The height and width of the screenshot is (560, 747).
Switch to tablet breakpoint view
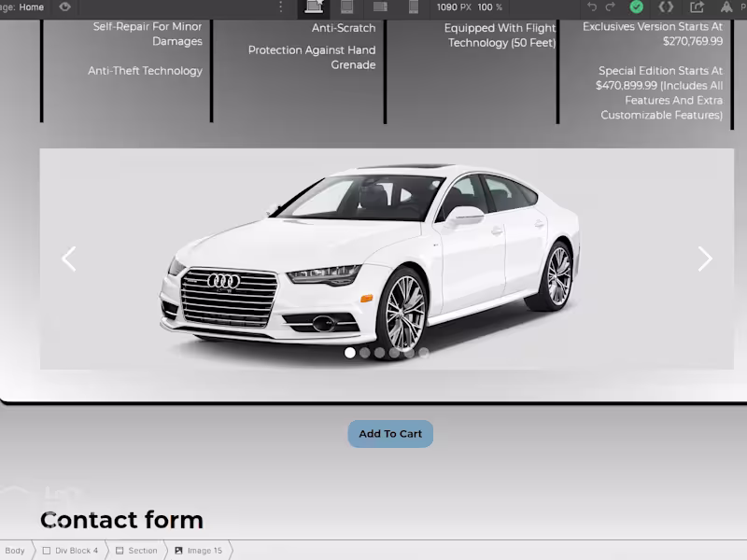[x=346, y=7]
